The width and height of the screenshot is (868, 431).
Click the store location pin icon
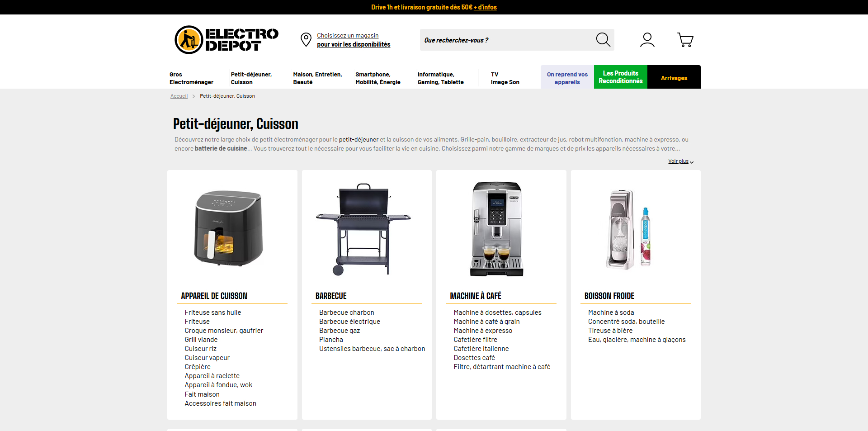pyautogui.click(x=306, y=40)
